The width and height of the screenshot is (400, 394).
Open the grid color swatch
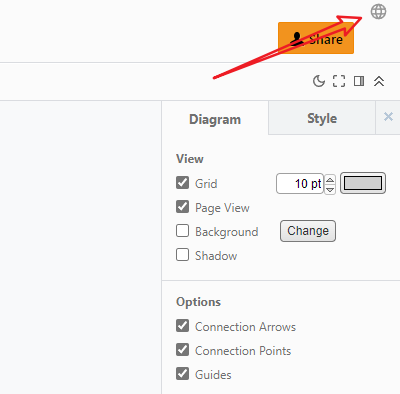(363, 183)
